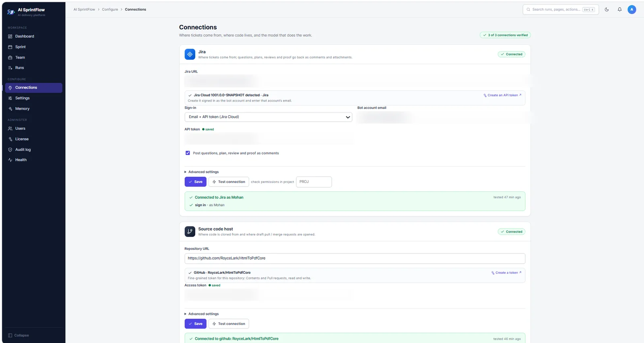Click the GitHub · RoyceLark/HtmlToPdfCore detection text
This screenshot has width=644, height=343.
coord(222,272)
